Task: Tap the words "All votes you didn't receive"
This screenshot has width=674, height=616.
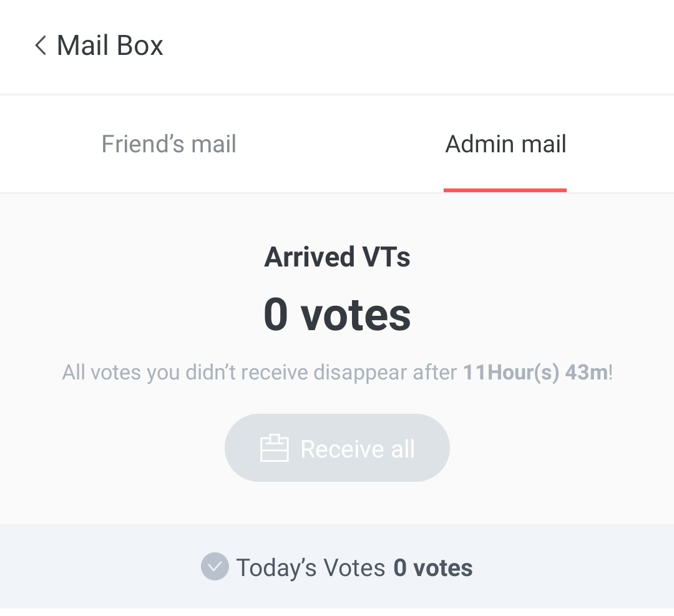Action: 185,373
